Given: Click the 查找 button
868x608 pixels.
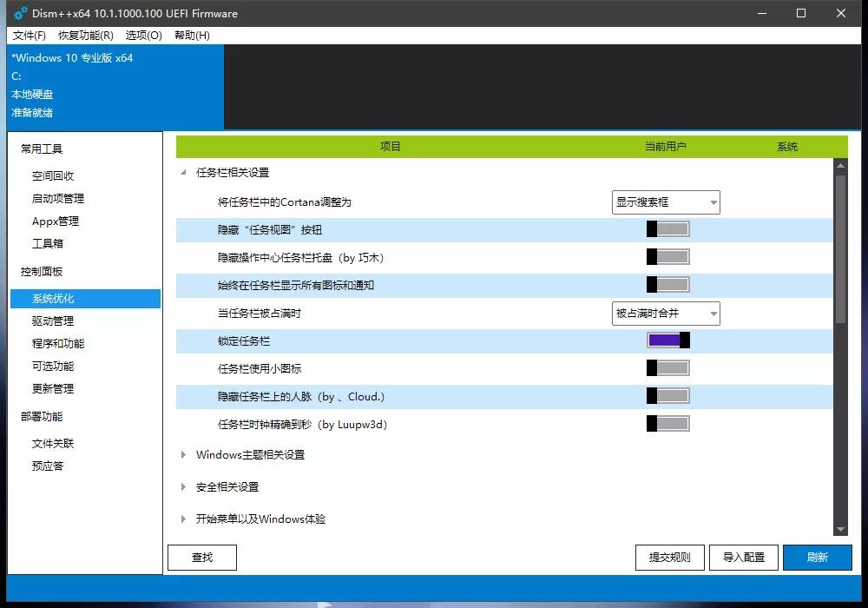Looking at the screenshot, I should (x=201, y=557).
